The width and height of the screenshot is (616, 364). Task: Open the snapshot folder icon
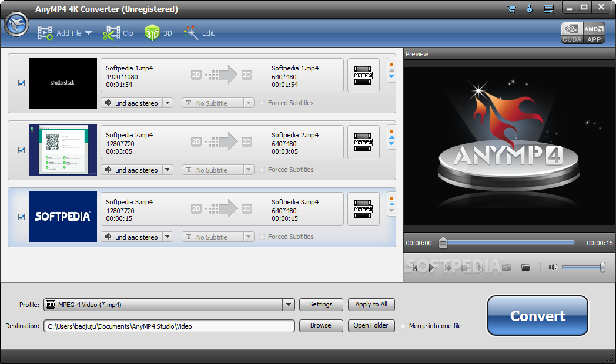(x=525, y=268)
